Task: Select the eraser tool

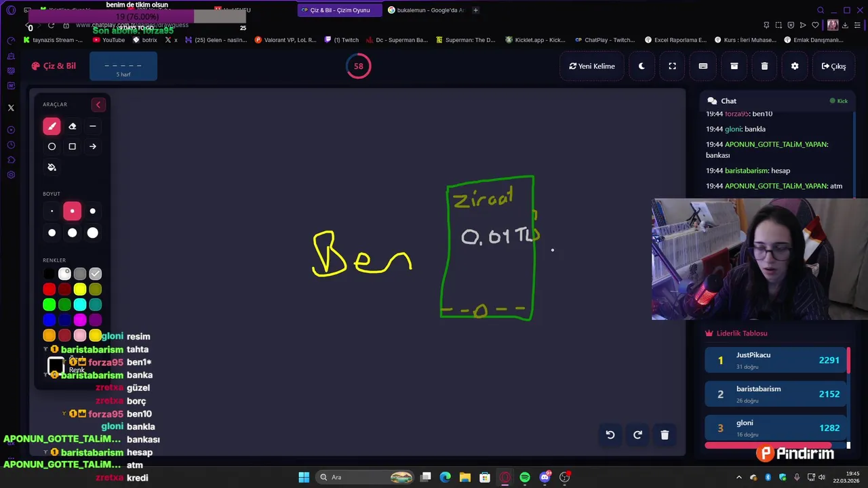Action: pos(73,126)
